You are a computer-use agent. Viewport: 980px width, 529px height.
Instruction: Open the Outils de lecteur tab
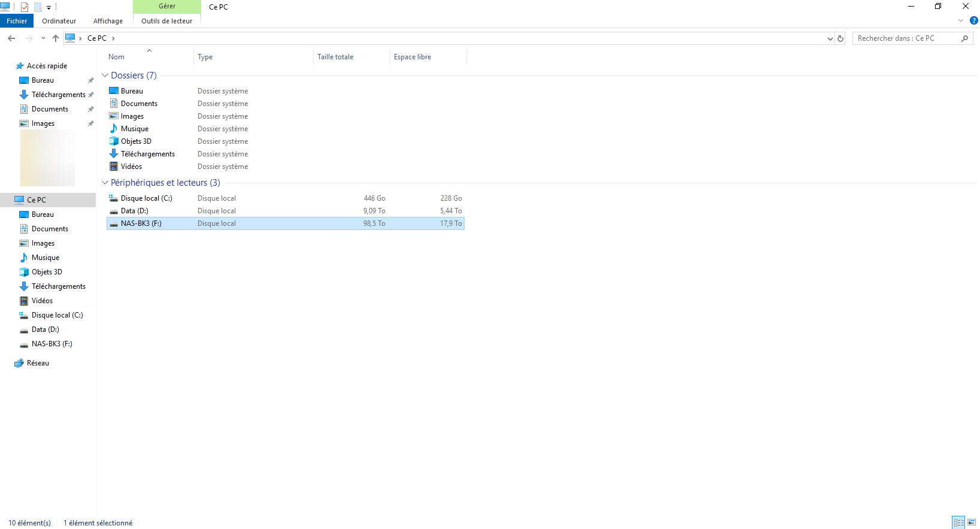point(166,21)
